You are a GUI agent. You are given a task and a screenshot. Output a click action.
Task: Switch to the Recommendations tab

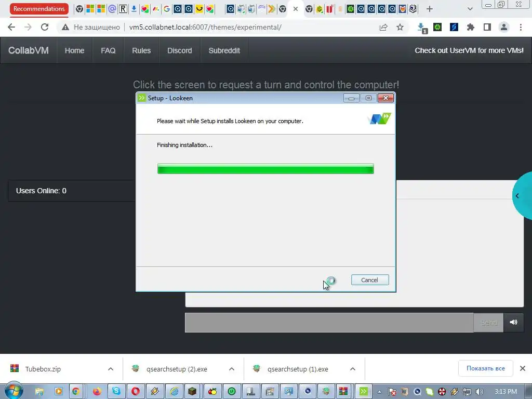[x=39, y=9]
